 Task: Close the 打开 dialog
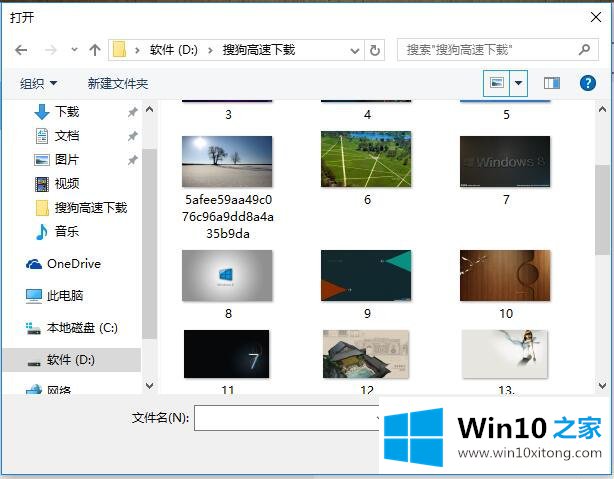click(x=596, y=17)
